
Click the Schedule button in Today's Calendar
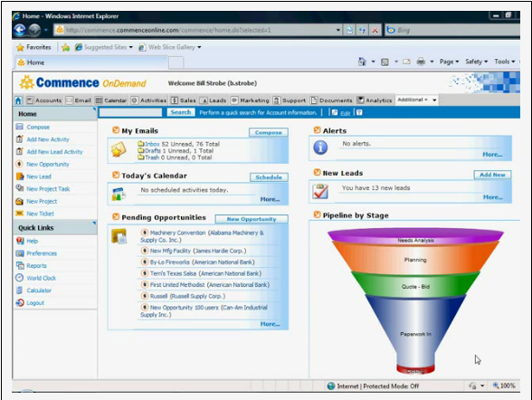click(x=269, y=177)
